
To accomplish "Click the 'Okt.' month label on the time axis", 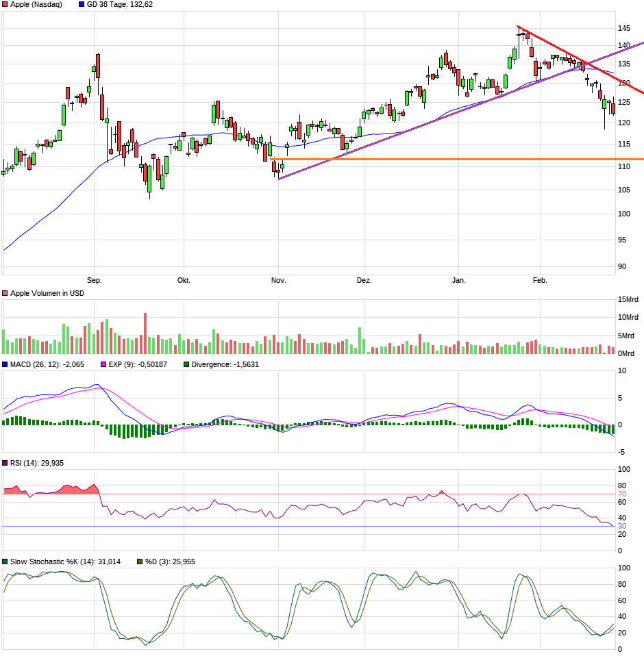I will click(184, 280).
